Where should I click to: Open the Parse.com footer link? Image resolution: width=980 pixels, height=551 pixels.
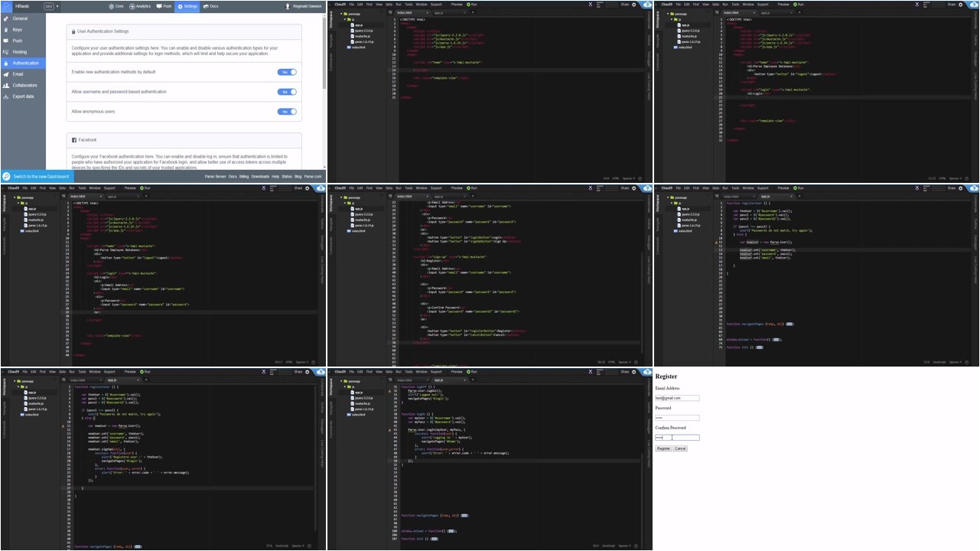point(313,176)
